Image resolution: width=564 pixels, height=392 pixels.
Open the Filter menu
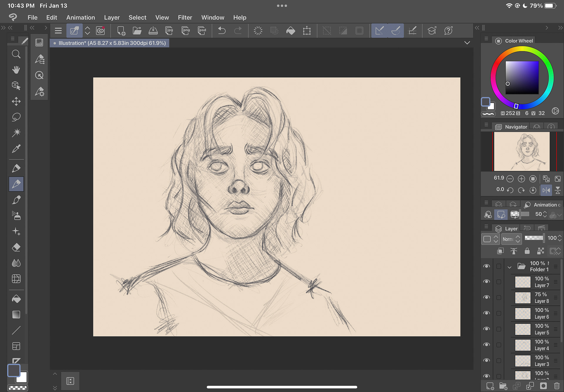185,18
